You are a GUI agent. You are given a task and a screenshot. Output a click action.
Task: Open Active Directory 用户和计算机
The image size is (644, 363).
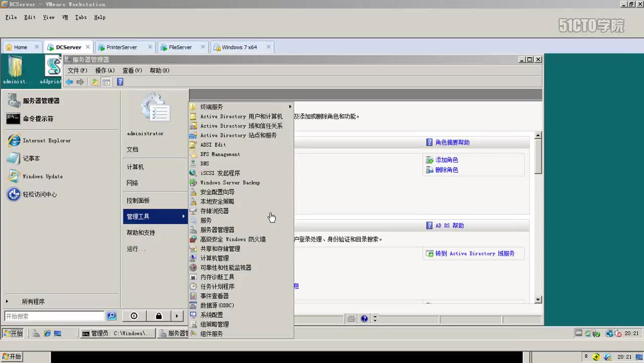tap(241, 116)
